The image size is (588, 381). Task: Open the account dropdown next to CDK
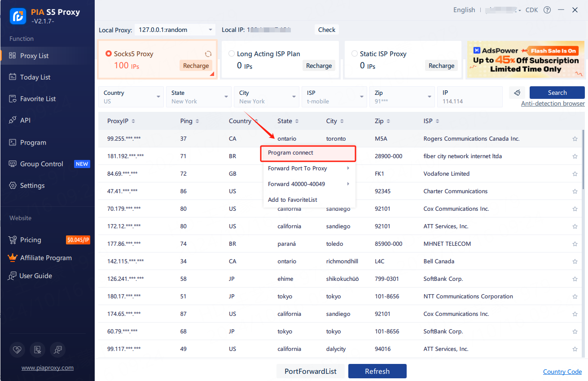[x=503, y=10]
